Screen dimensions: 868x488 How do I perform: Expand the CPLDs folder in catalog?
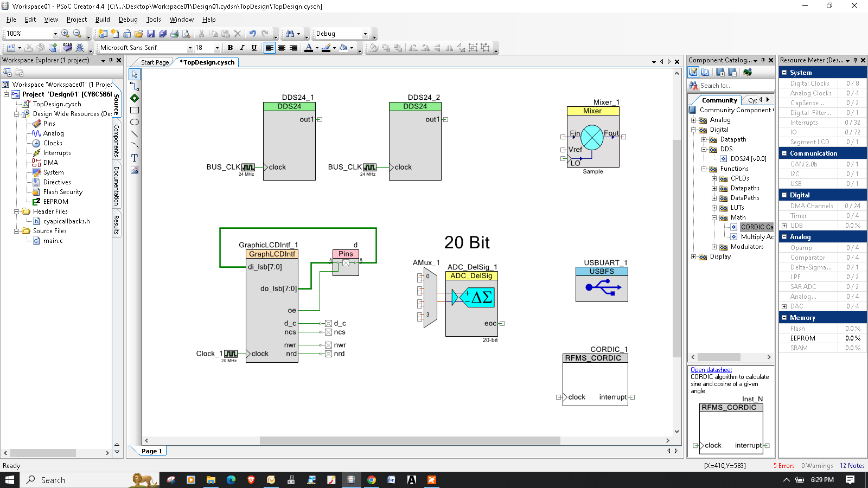coord(714,178)
